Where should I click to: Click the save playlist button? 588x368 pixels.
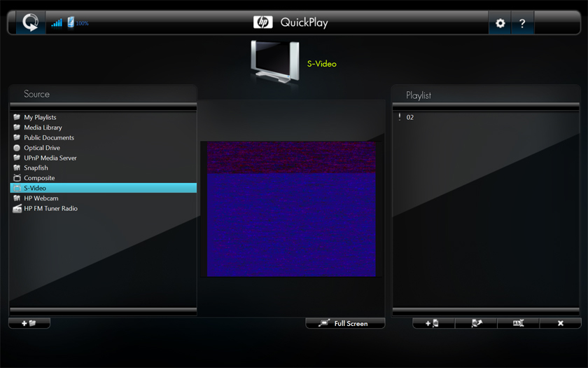click(x=476, y=323)
